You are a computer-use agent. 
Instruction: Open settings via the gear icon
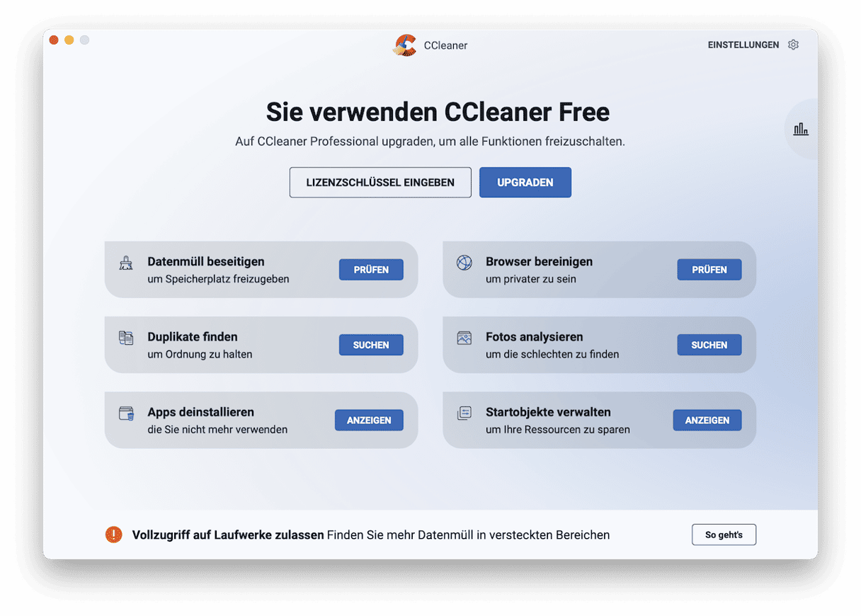point(793,45)
